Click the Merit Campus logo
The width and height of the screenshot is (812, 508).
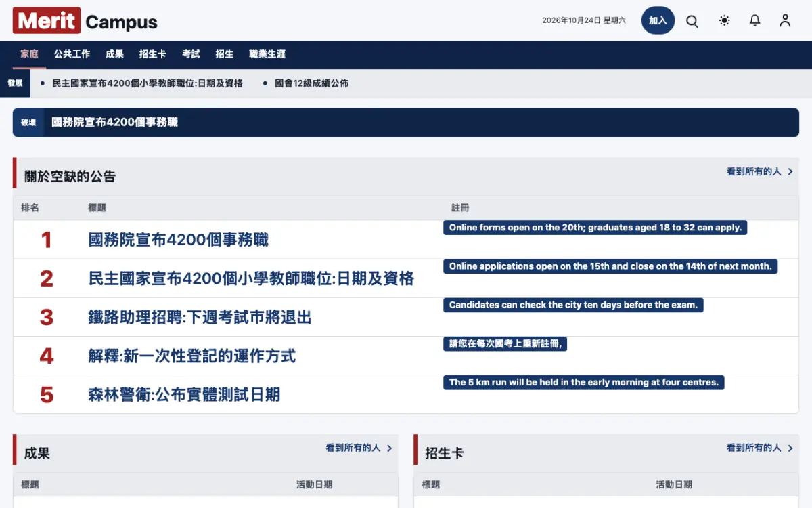(85, 21)
